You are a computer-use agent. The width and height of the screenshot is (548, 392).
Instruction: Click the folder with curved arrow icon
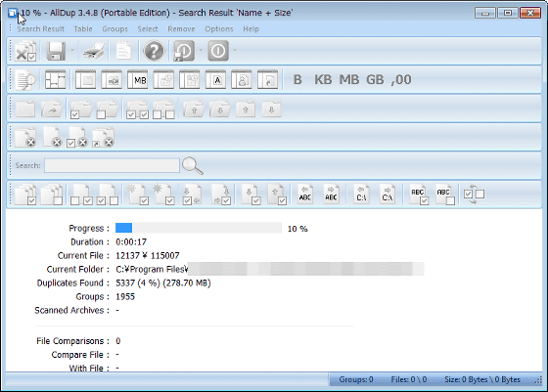tap(51, 109)
